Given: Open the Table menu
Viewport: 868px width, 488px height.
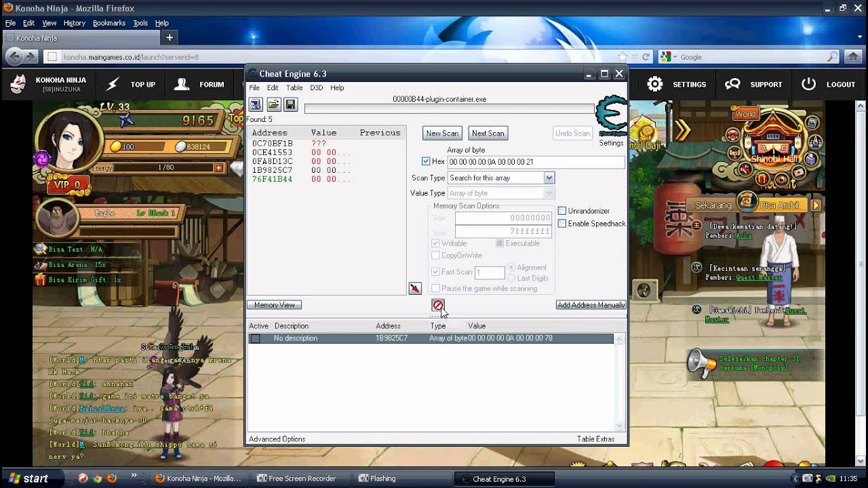Looking at the screenshot, I should [294, 87].
